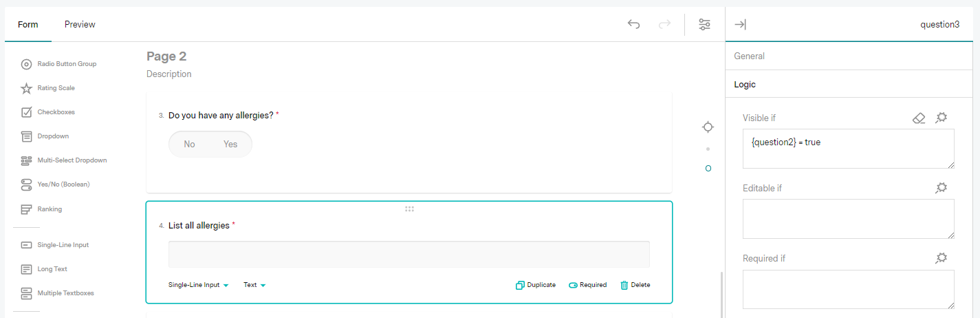Open the Visible if magic wand editor
The width and height of the screenshot is (980, 318).
click(941, 118)
